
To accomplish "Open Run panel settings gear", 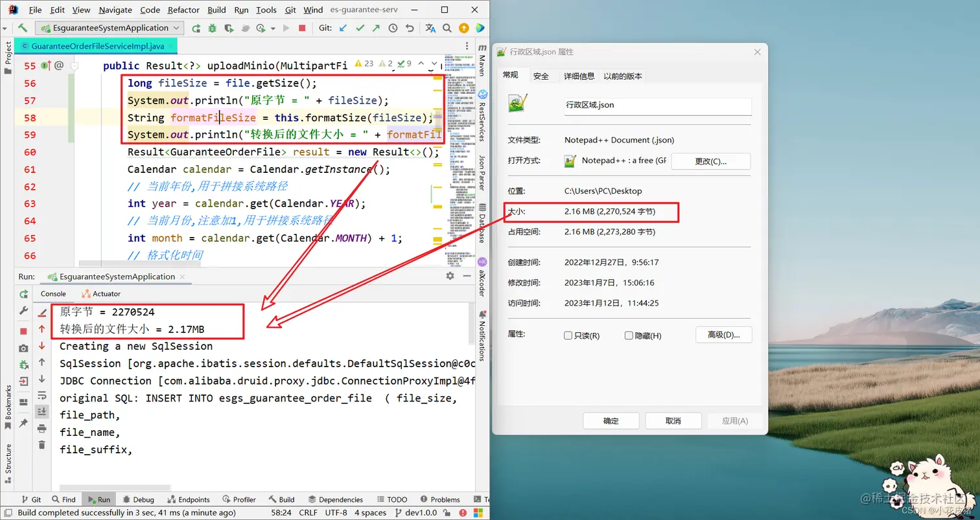I will (x=450, y=276).
